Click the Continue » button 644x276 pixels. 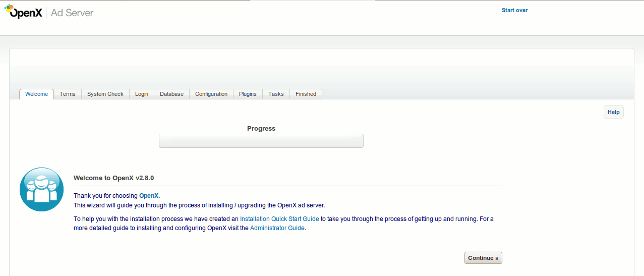483,258
